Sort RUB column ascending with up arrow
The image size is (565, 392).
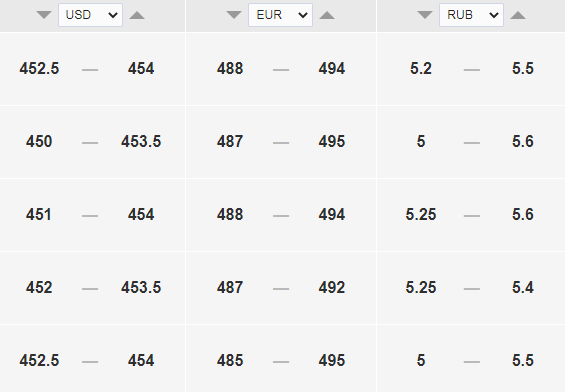(518, 15)
